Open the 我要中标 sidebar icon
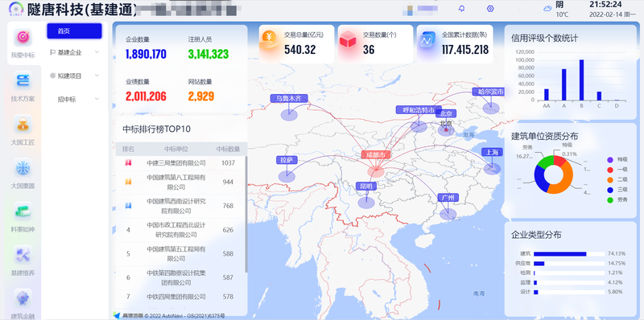The width and height of the screenshot is (644, 320). (23, 37)
